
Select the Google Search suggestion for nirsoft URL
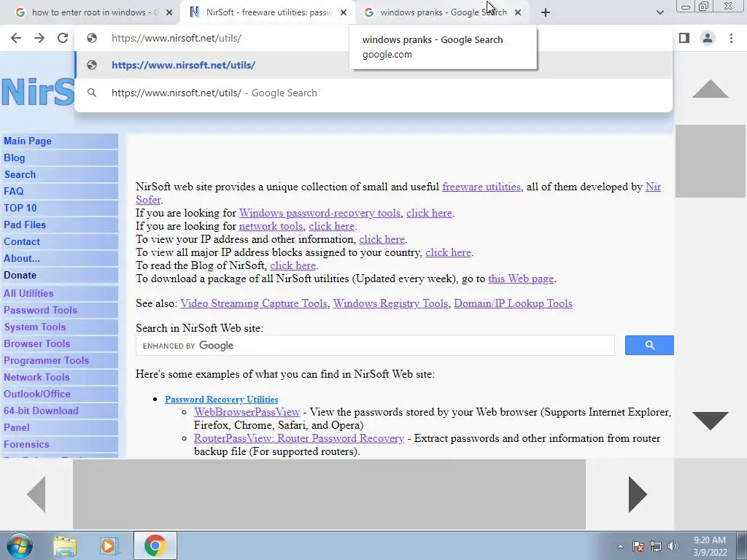tap(373, 93)
